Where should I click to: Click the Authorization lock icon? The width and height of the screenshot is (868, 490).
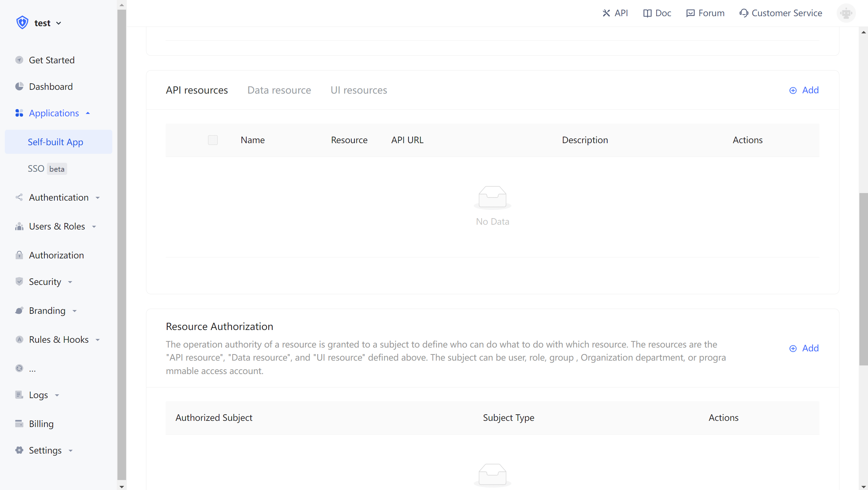coord(19,255)
